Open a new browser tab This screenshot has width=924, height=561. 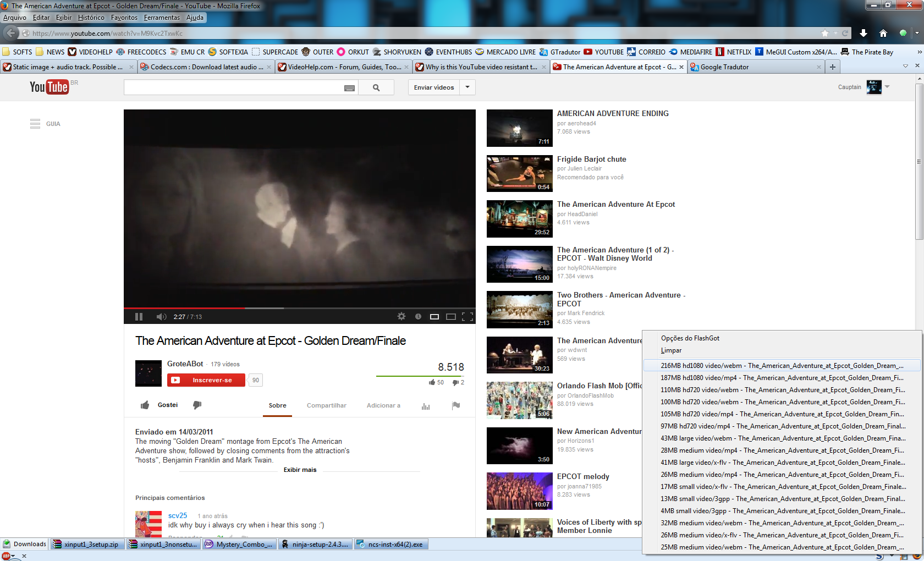pyautogui.click(x=833, y=67)
